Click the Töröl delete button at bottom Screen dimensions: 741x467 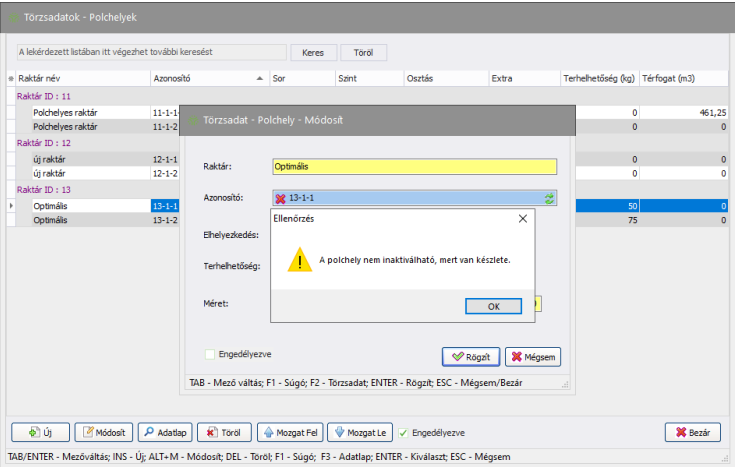(x=224, y=433)
